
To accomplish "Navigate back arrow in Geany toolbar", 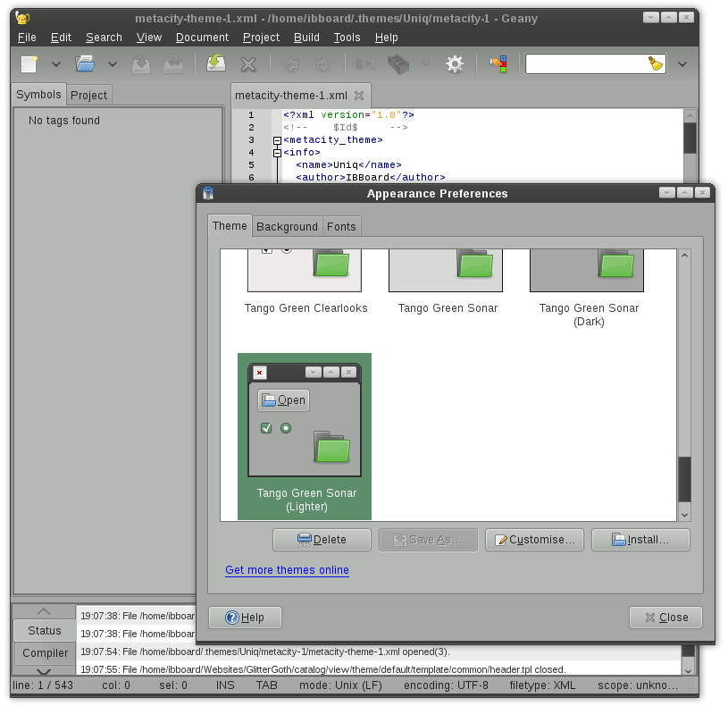I will click(x=291, y=64).
